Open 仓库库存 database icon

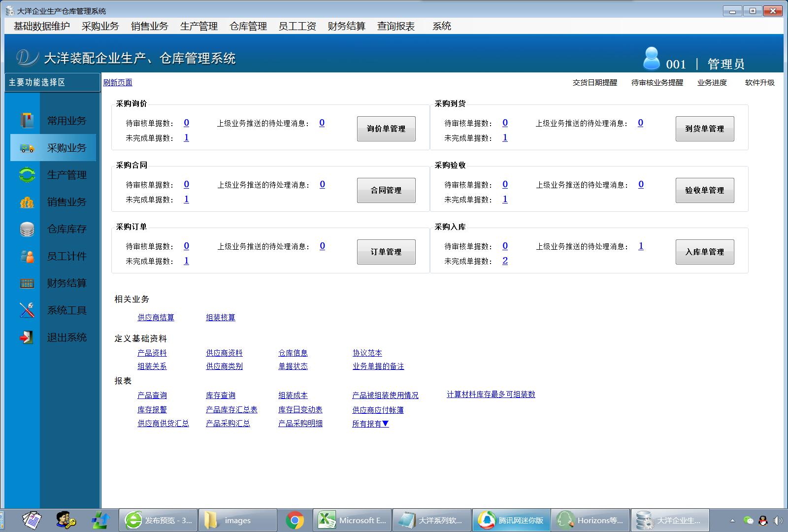pyautogui.click(x=27, y=229)
